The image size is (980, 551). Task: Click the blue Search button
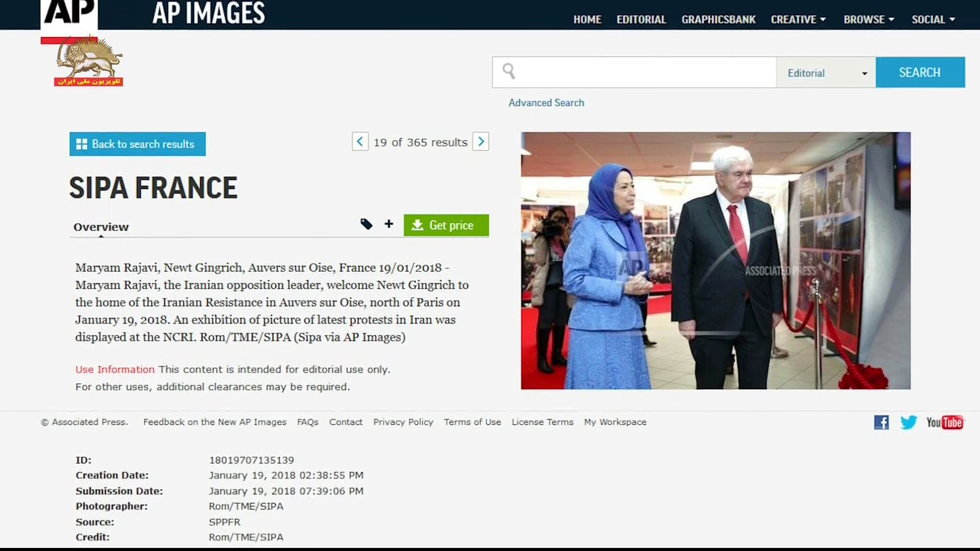920,72
